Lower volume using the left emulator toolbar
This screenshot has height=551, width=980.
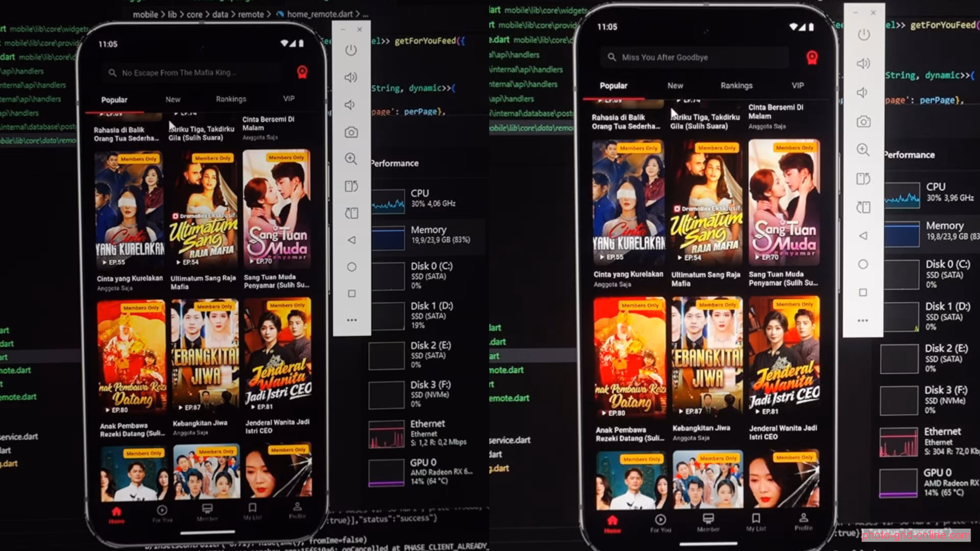click(x=350, y=105)
